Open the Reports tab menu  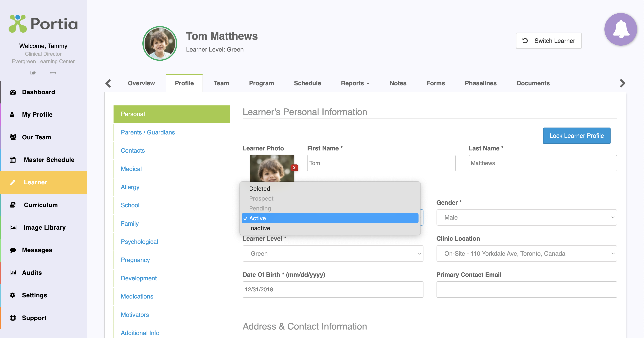coord(355,83)
